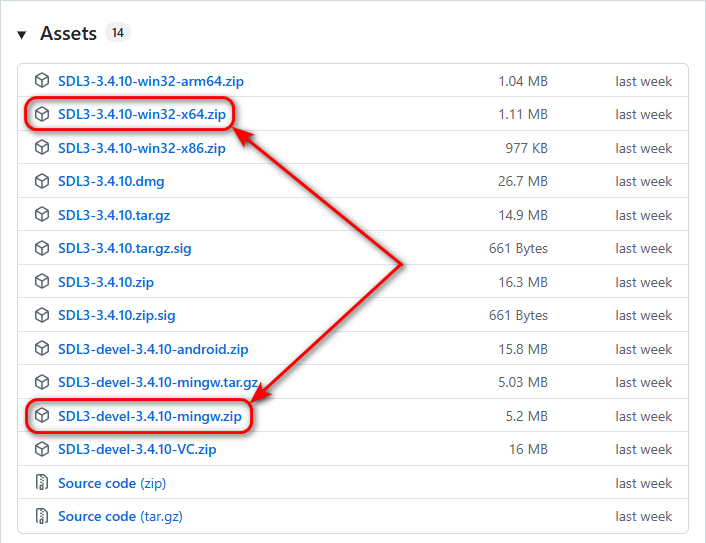This screenshot has height=543, width=706.
Task: Click the package icon beside SDL3-3.4.10.zip
Action: 42,282
